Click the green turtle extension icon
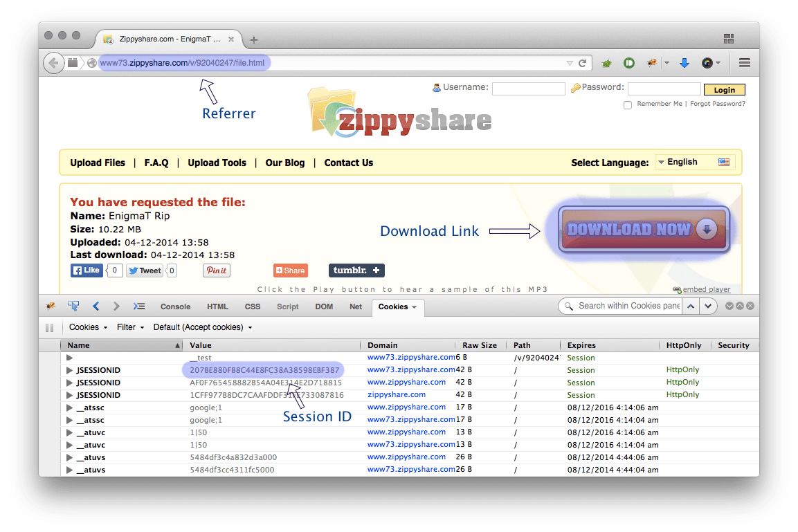798x532 pixels. point(606,64)
